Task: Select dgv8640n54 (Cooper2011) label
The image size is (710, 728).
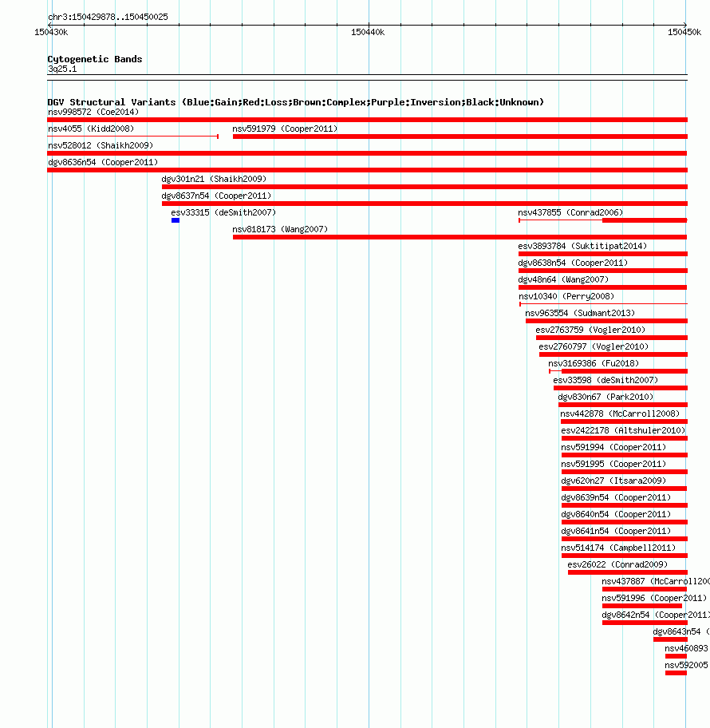Action: click(616, 513)
